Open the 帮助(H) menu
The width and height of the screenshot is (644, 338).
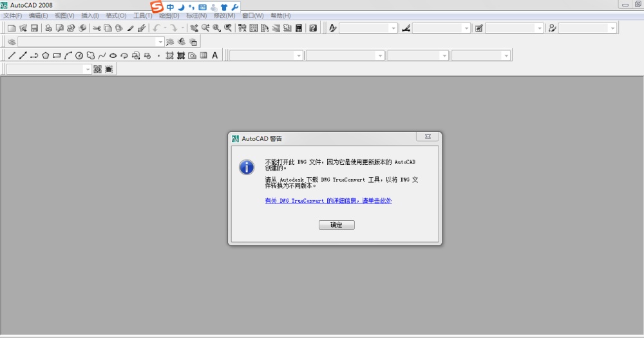click(280, 15)
